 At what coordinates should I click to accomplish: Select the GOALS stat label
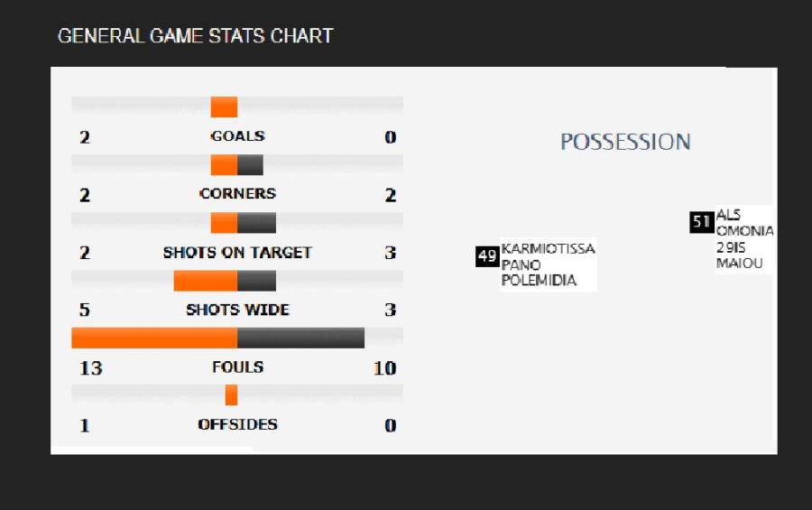pyautogui.click(x=237, y=135)
